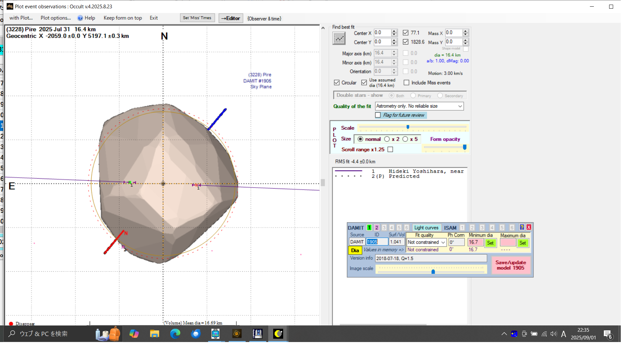644x349 pixels.
Task: Open the Plot options... menu
Action: (56, 18)
